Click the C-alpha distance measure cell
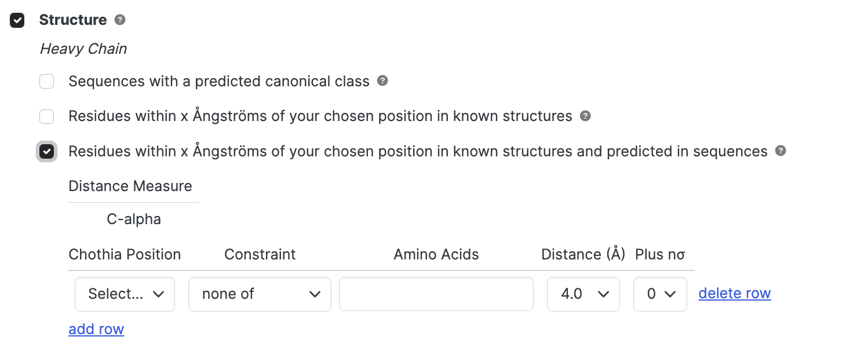This screenshot has height=344, width=868. 134,219
